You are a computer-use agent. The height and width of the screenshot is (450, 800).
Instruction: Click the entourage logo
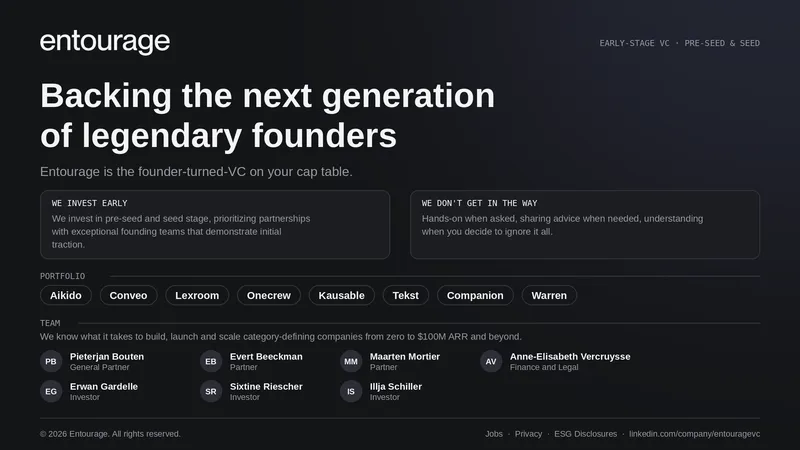tap(105, 42)
